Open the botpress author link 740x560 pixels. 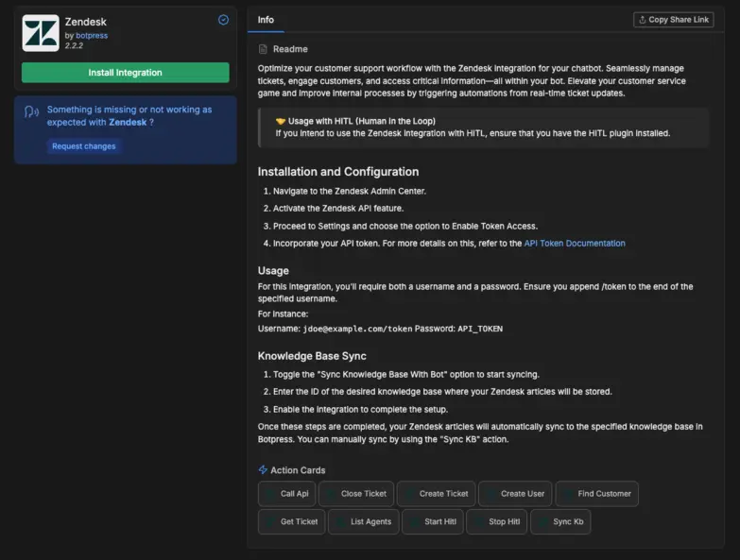coord(92,35)
